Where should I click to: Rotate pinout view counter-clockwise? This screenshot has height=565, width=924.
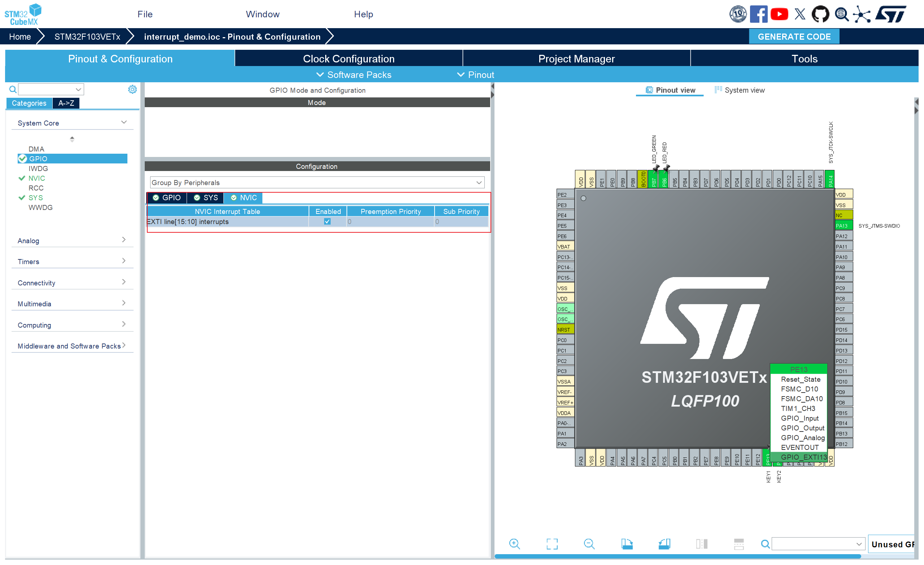[664, 544]
